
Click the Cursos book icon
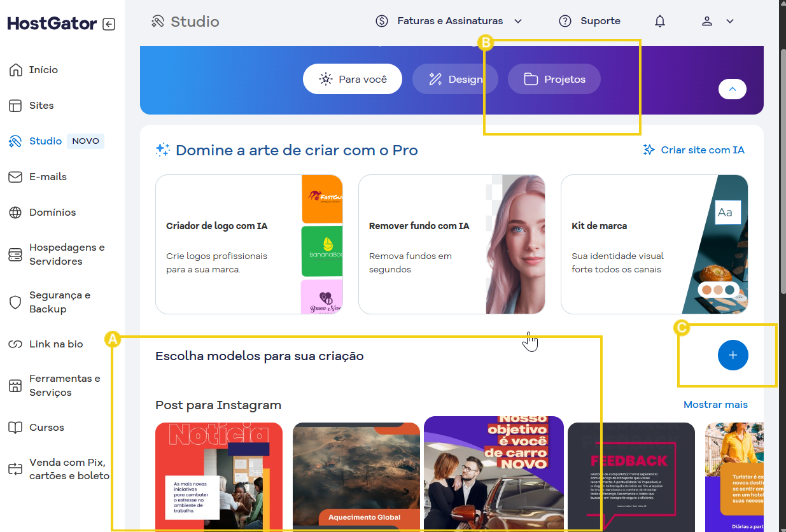(x=15, y=428)
